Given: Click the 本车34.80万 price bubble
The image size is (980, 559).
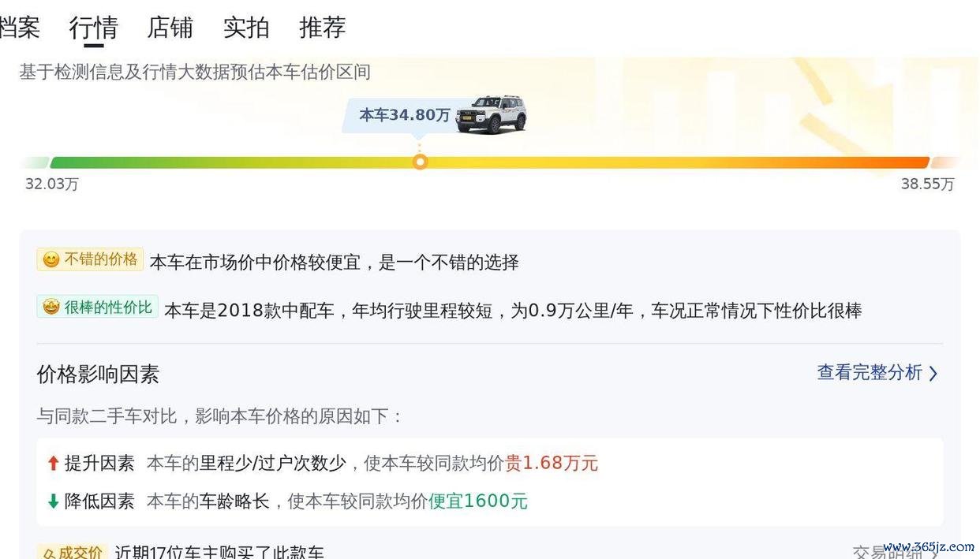Looking at the screenshot, I should tap(404, 115).
